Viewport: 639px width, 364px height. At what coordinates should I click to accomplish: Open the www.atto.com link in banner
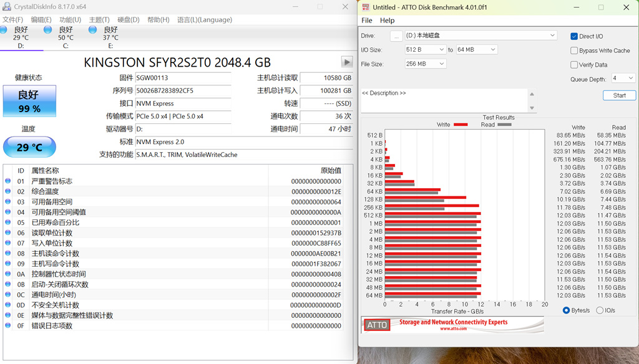pos(453,328)
